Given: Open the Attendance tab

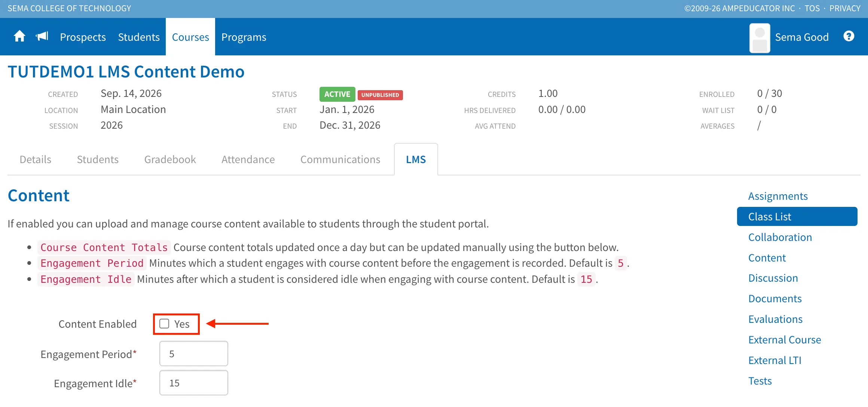Looking at the screenshot, I should tap(248, 159).
